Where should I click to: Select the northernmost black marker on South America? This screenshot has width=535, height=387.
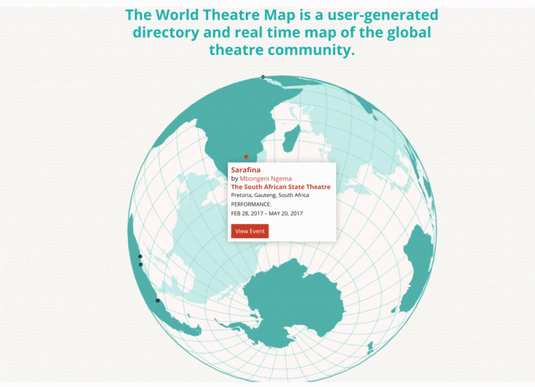[x=140, y=256]
